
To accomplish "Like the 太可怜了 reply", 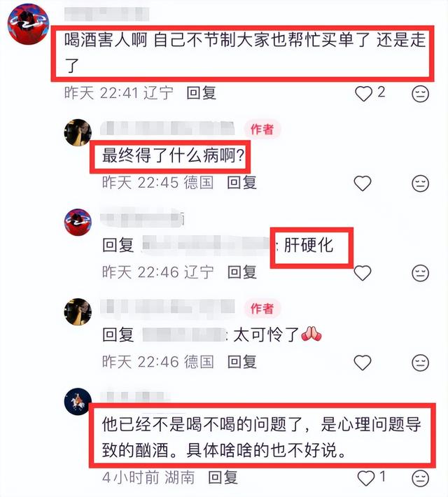I will 363,363.
